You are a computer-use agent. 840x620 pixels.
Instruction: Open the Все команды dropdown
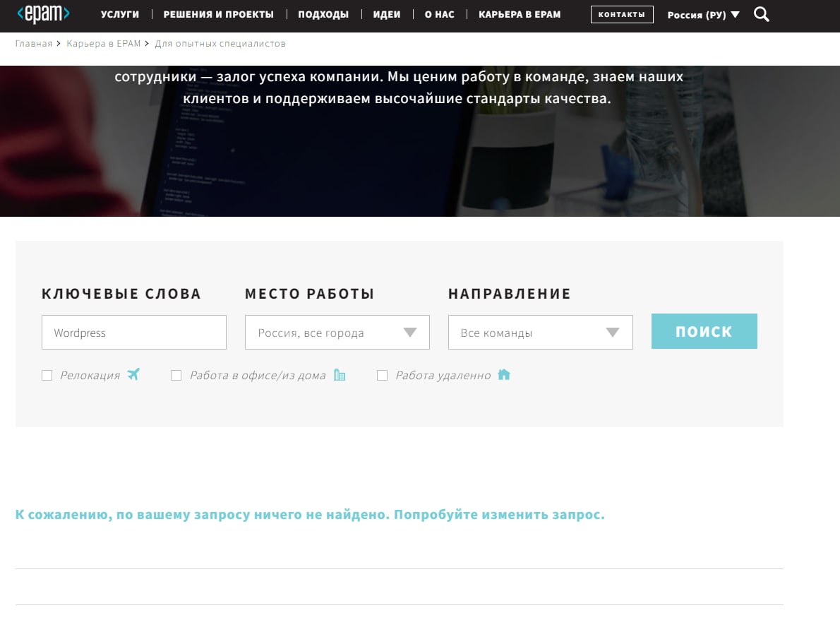[x=541, y=332]
